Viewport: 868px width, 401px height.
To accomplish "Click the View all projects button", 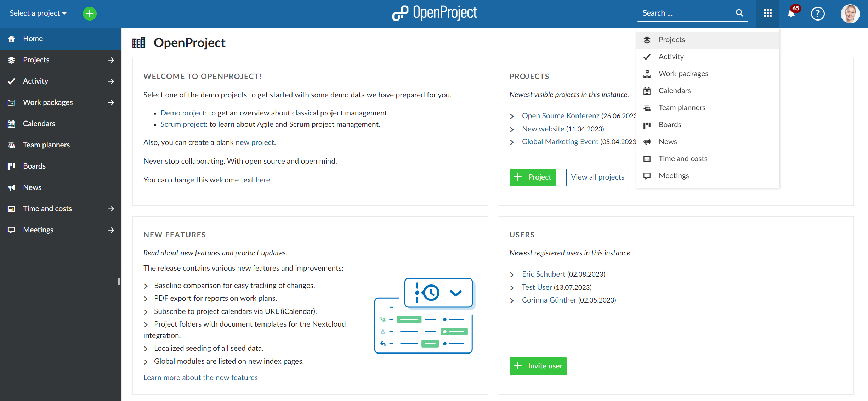I will (x=597, y=176).
